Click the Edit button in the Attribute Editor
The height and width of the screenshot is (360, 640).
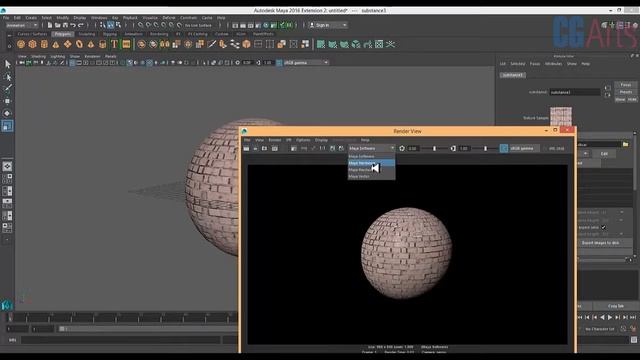(604, 153)
